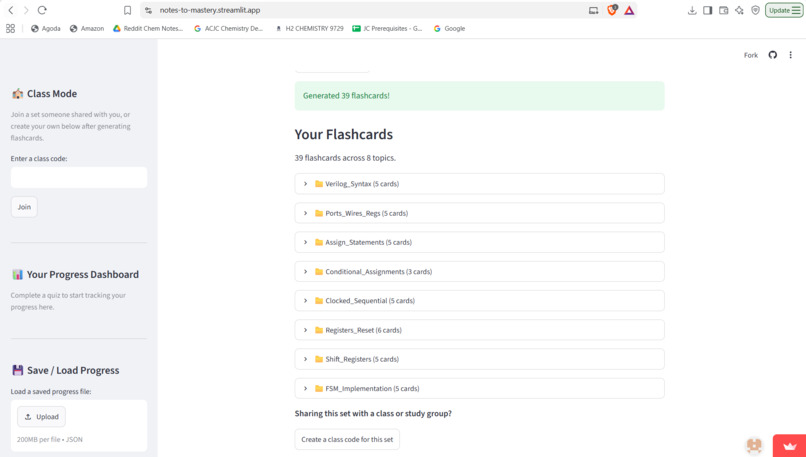
Task: Open the JC Prerequisites bookmark
Action: (x=388, y=29)
